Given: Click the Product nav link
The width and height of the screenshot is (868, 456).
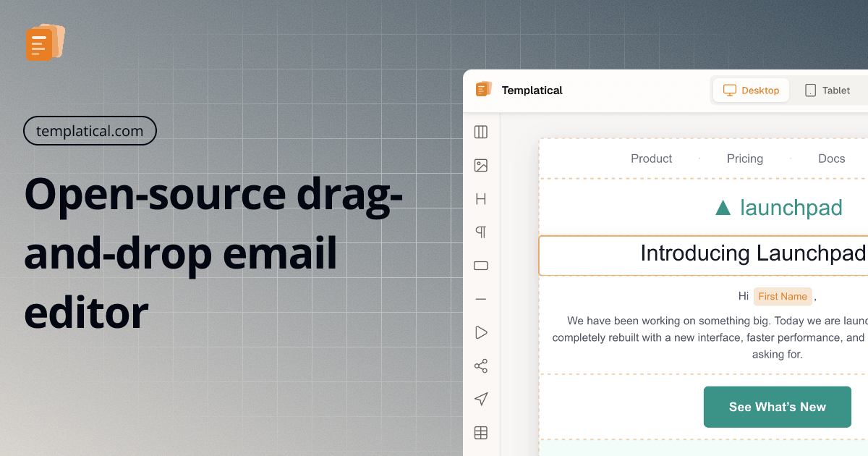Looking at the screenshot, I should tap(651, 159).
